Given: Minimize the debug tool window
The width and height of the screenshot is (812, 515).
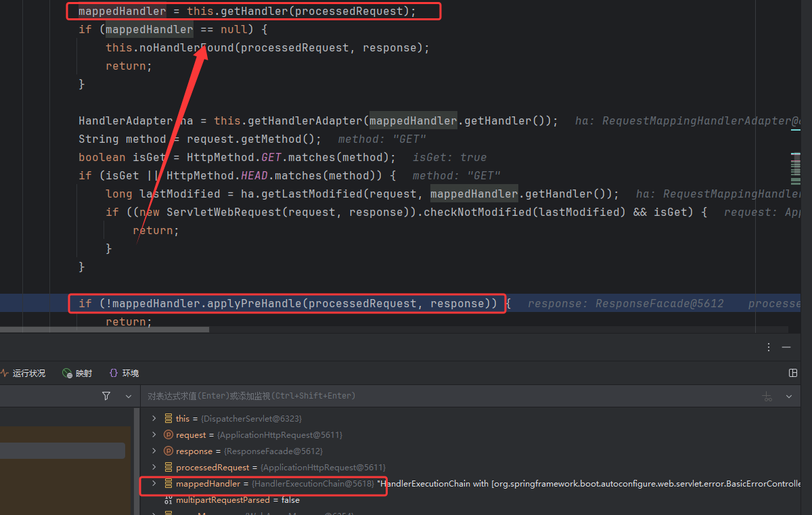Looking at the screenshot, I should (x=786, y=347).
